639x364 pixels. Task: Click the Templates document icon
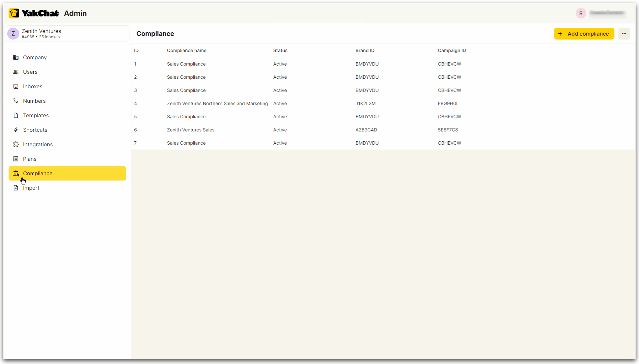(16, 115)
